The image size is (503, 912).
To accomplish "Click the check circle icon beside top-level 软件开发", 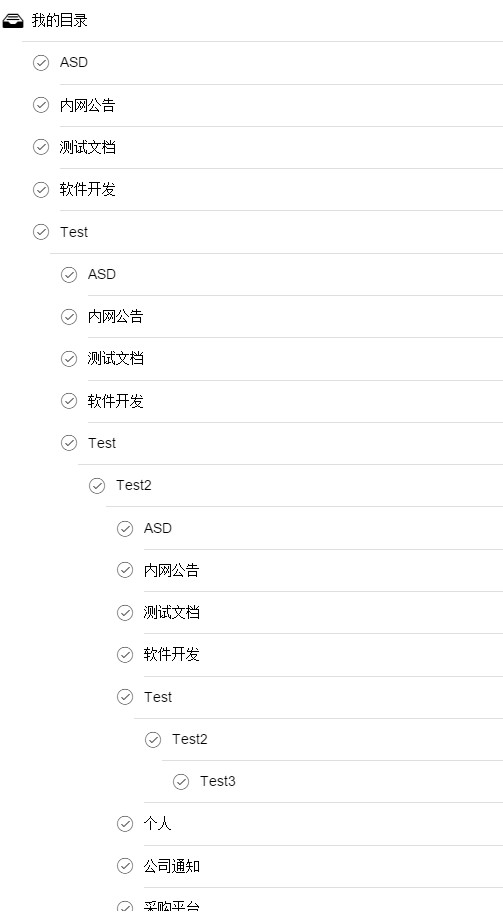I will [41, 190].
